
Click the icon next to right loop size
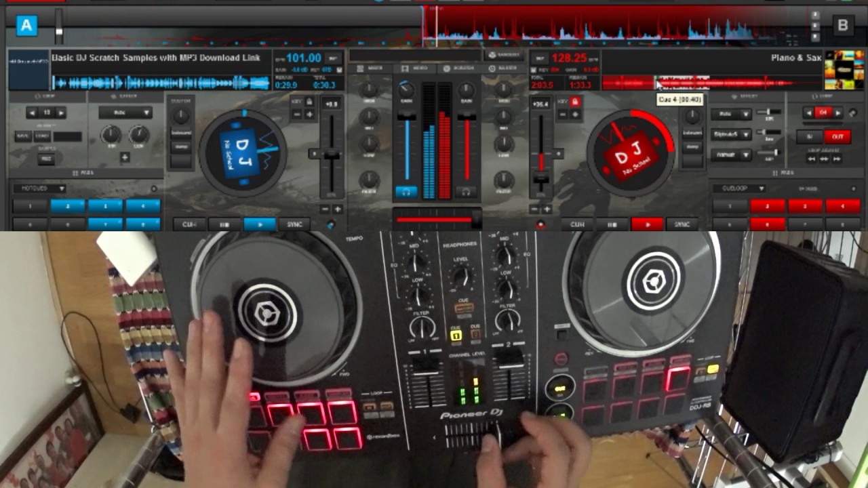coord(852,113)
